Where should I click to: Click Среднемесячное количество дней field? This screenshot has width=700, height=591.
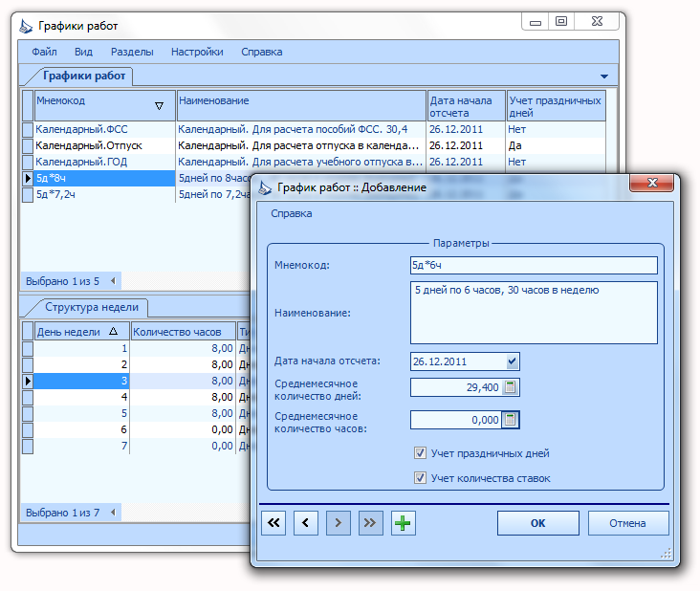pos(456,387)
